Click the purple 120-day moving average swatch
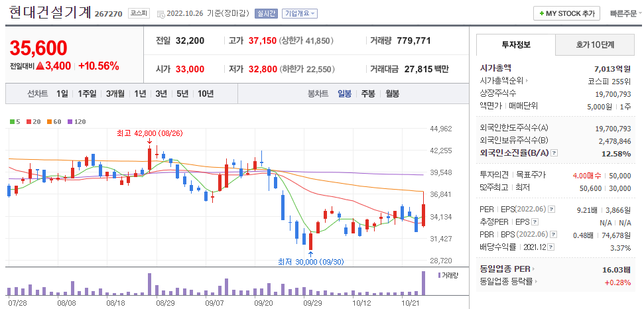Screen dimensions: 644x309 [x=70, y=122]
